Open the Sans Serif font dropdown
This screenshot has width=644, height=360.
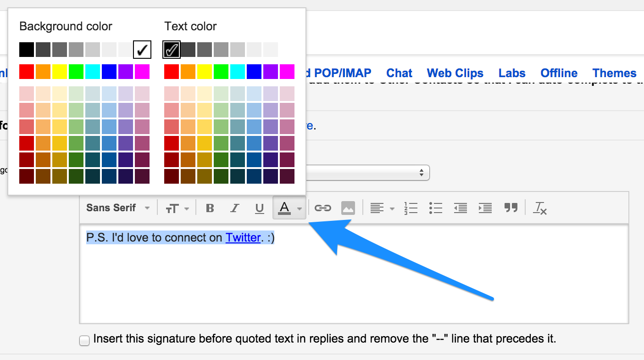(118, 208)
